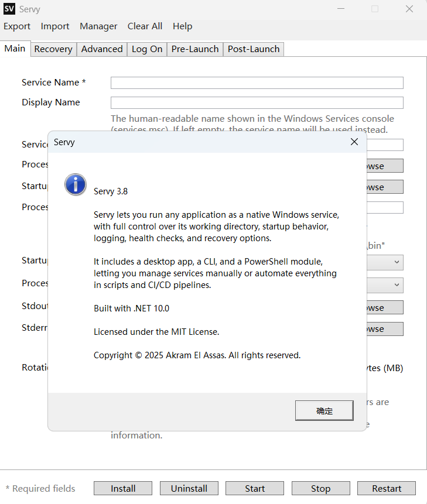Click the Uninstall button
The height and width of the screenshot is (504, 427).
click(x=189, y=488)
